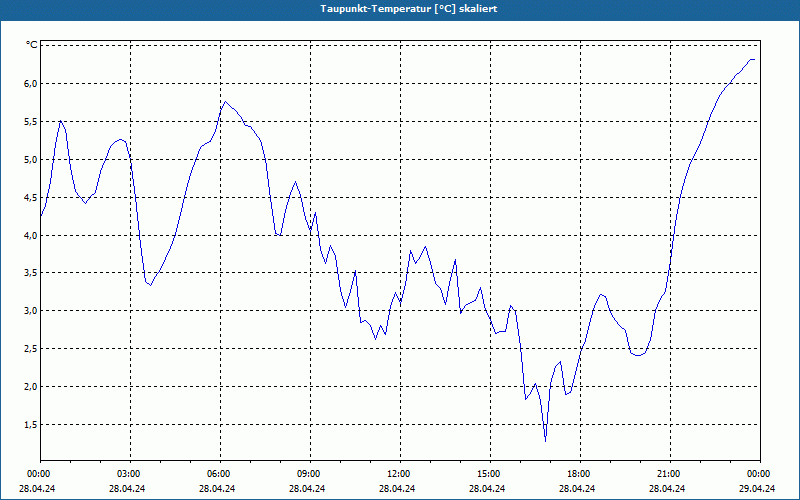Click the blue curve's final peak above 6,0
800x500 pixels.
coord(752,60)
